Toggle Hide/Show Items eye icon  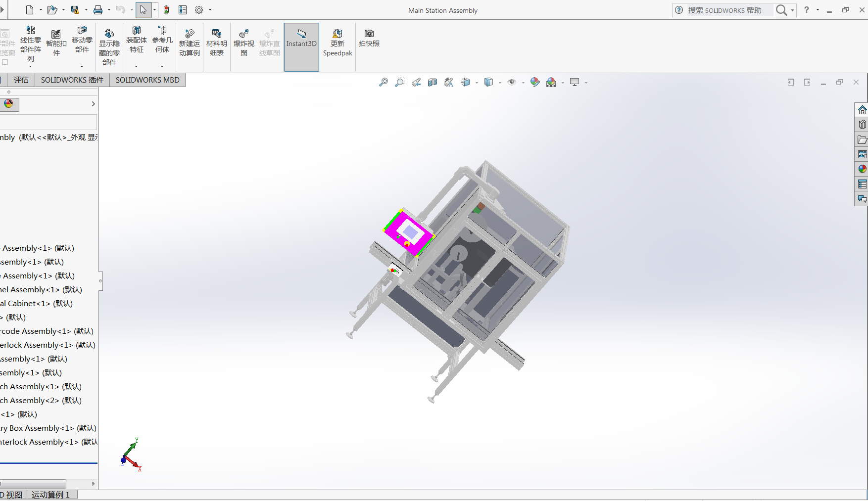(x=512, y=82)
